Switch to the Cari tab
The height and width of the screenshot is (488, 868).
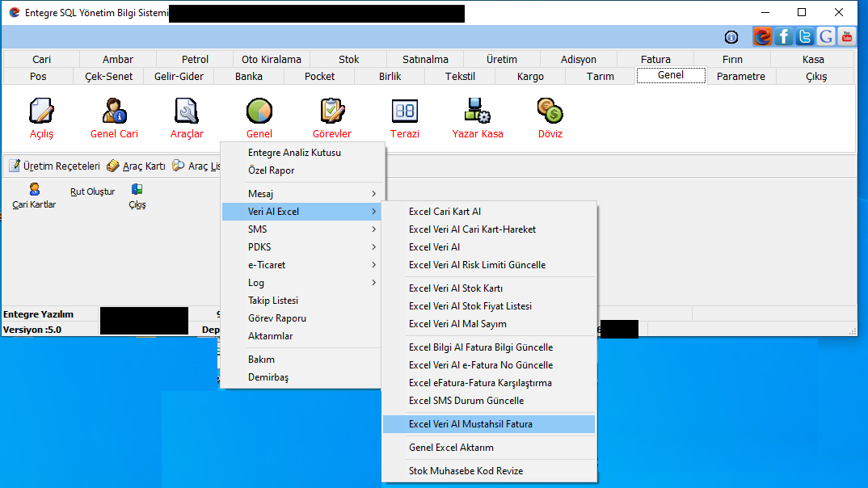[x=41, y=59]
